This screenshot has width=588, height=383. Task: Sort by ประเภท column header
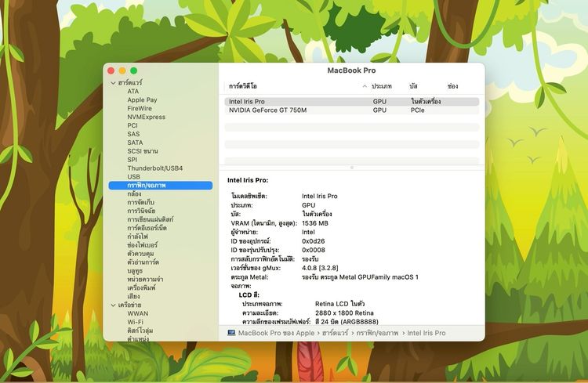coord(382,86)
